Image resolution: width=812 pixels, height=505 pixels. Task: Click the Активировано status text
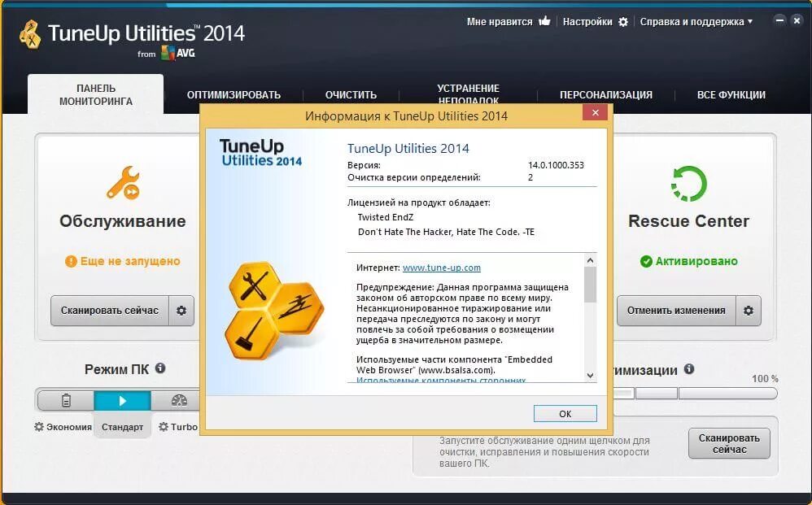(x=696, y=261)
